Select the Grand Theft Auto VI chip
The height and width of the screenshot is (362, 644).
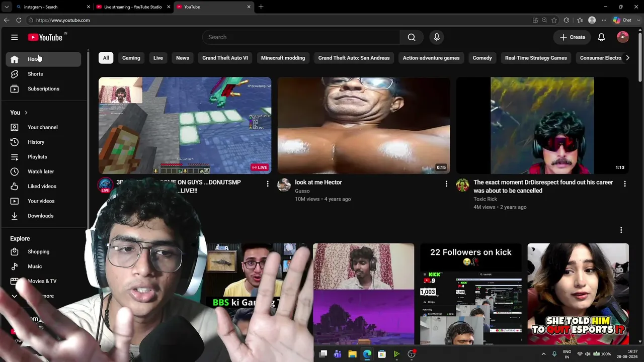coord(225,58)
